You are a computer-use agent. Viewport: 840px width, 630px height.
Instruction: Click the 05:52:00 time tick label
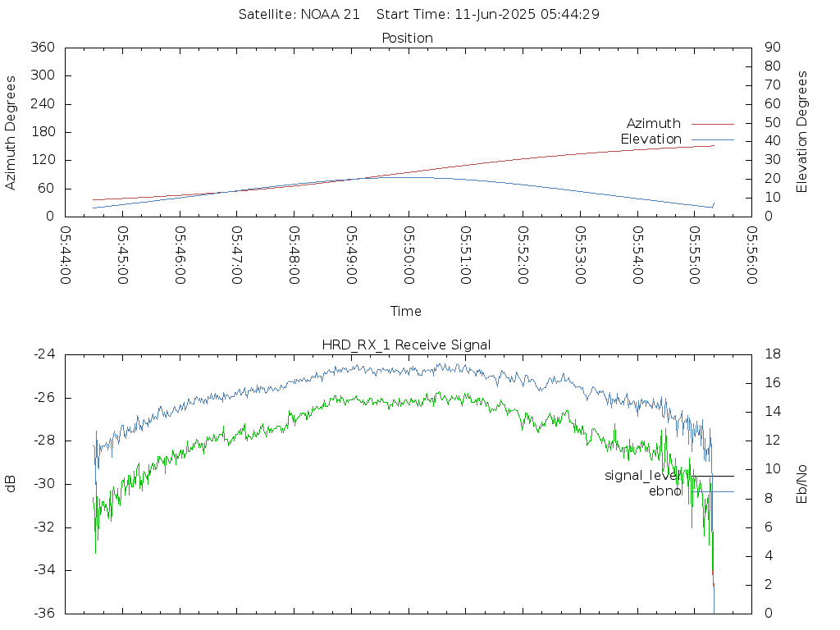tap(523, 255)
